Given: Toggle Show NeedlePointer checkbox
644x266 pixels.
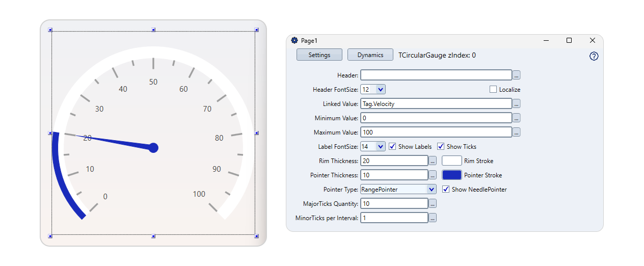Looking at the screenshot, I should point(446,190).
